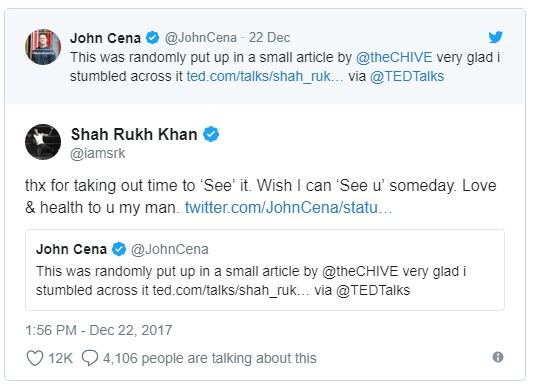Viewport: 537px width, 392px height.
Task: Open the quoted John Cena tweet card
Action: (x=265, y=270)
